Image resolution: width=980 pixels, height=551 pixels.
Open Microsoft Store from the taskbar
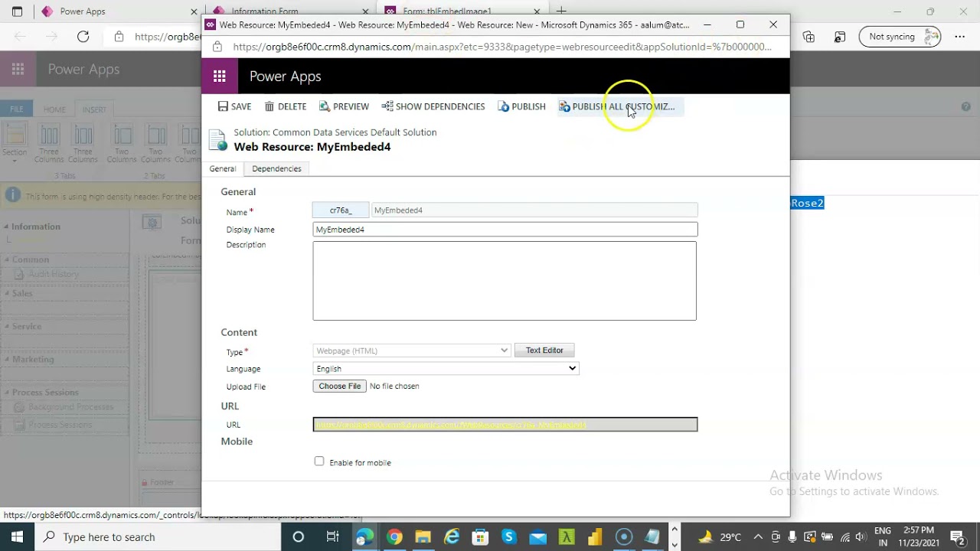tap(480, 536)
